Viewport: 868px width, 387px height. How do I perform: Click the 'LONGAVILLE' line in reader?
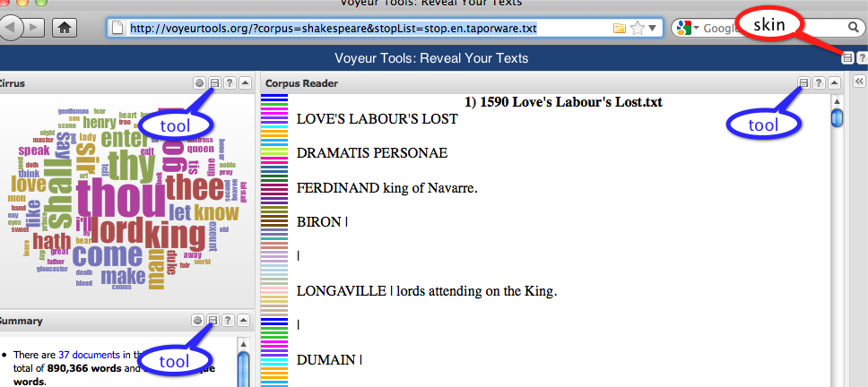point(427,291)
